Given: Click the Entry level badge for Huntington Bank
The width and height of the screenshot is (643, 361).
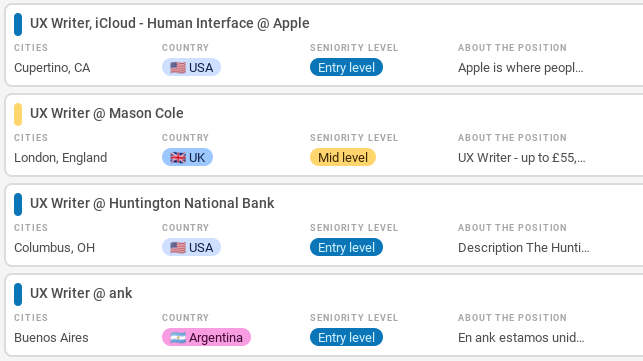Looking at the screenshot, I should tap(347, 247).
